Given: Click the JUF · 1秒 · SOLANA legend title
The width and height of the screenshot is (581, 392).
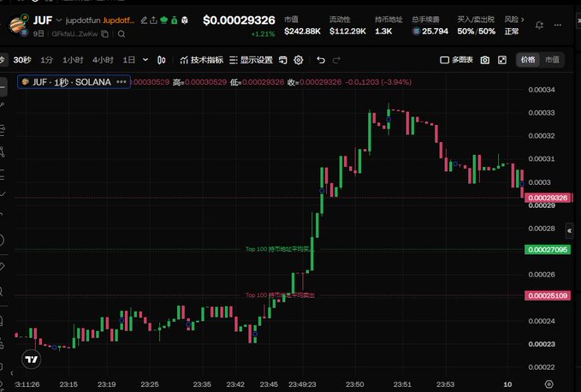Looking at the screenshot, I should [72, 82].
